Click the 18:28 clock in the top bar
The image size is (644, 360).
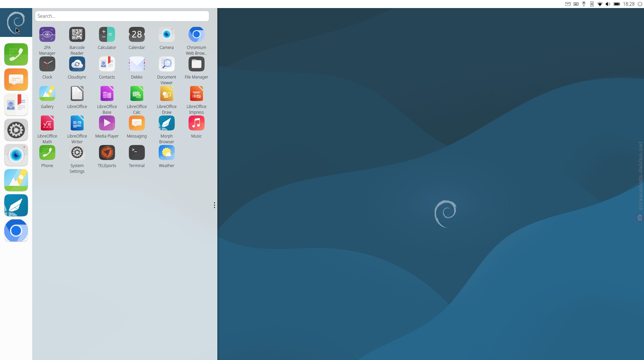click(629, 4)
